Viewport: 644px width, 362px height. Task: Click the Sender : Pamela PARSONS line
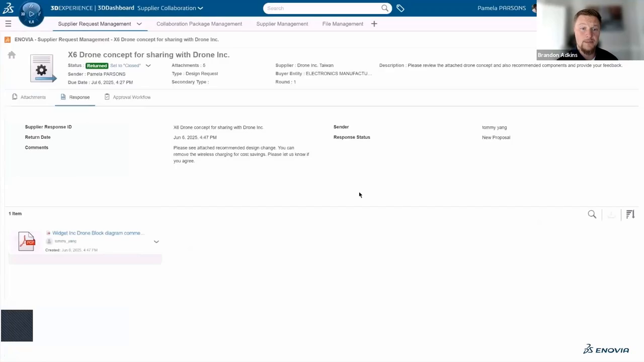(x=97, y=74)
